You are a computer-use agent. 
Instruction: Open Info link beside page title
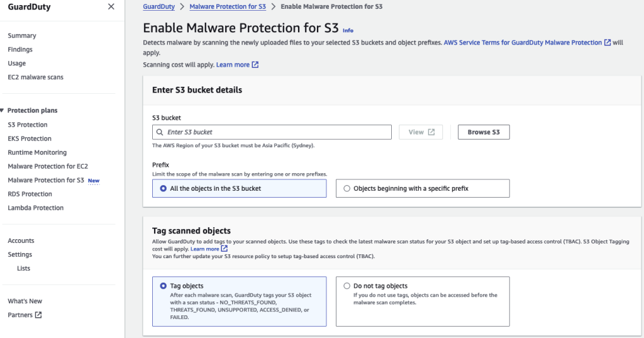tap(348, 30)
